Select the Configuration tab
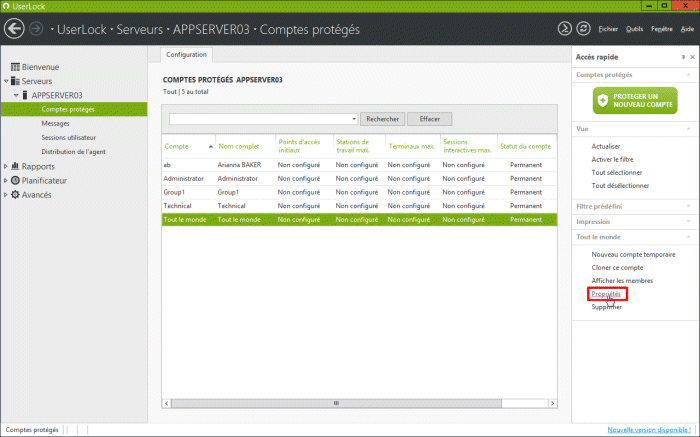 click(x=186, y=54)
